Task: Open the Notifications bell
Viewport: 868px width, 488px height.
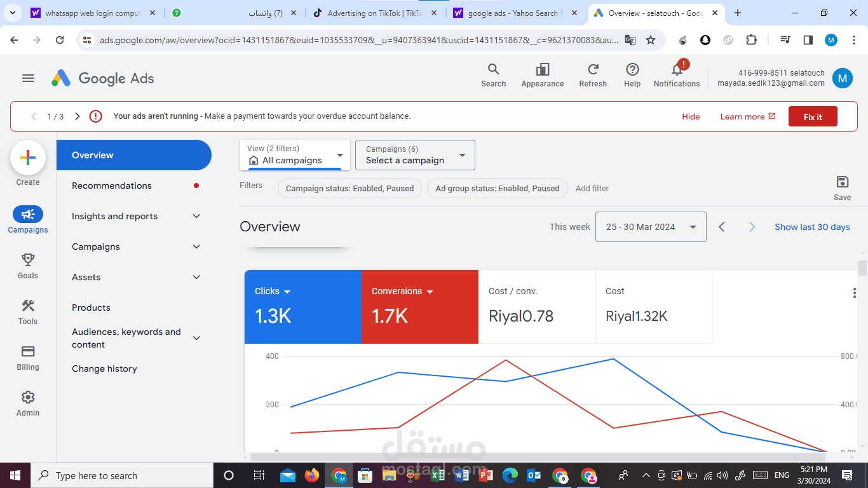Action: (677, 75)
